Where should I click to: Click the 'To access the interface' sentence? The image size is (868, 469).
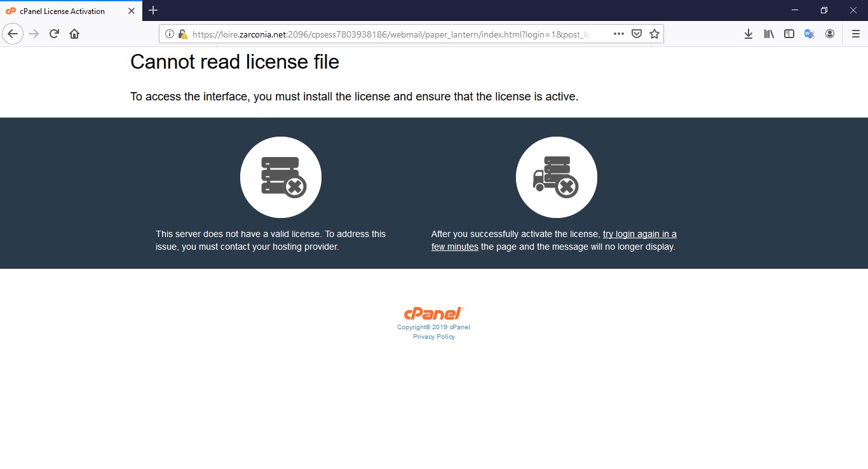click(355, 97)
